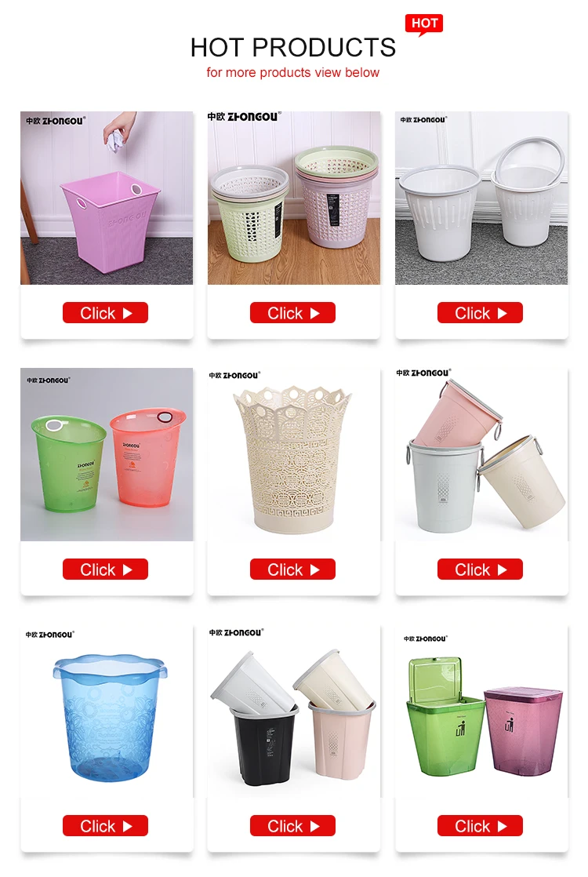Open the blue transparent wavy-rim bin image

click(x=107, y=711)
